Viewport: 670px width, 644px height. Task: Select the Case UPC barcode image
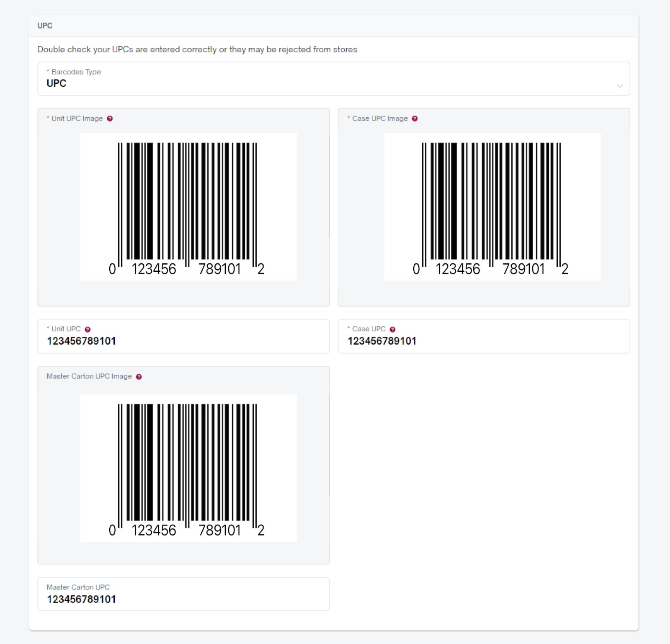tap(492, 207)
